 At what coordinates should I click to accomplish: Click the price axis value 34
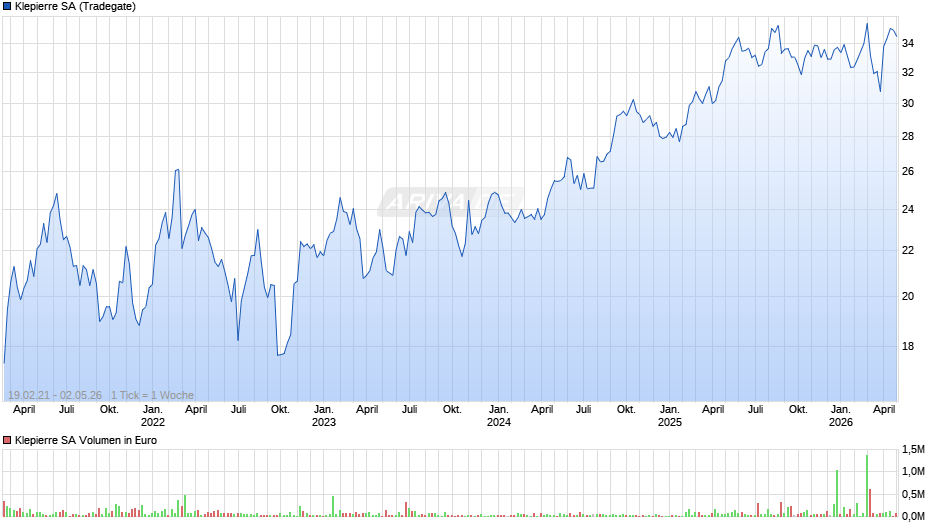908,43
